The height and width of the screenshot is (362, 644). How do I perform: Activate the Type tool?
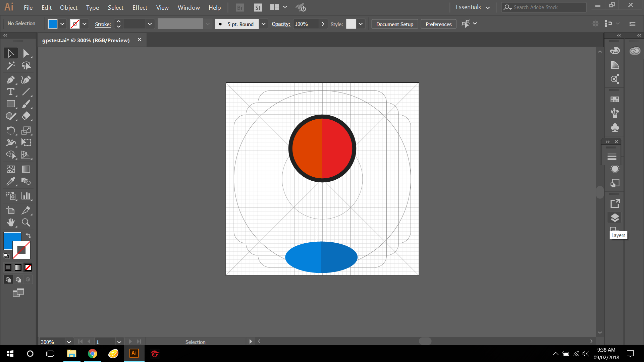(x=11, y=92)
